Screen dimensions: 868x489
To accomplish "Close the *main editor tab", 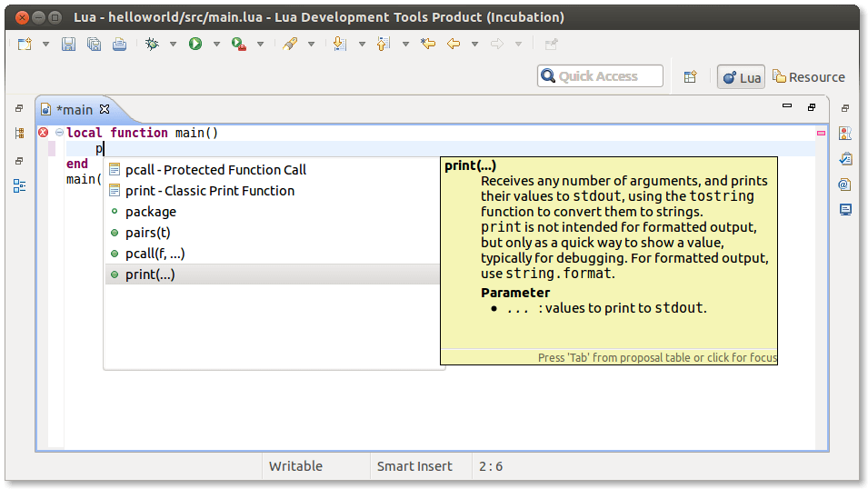I will (x=105, y=109).
